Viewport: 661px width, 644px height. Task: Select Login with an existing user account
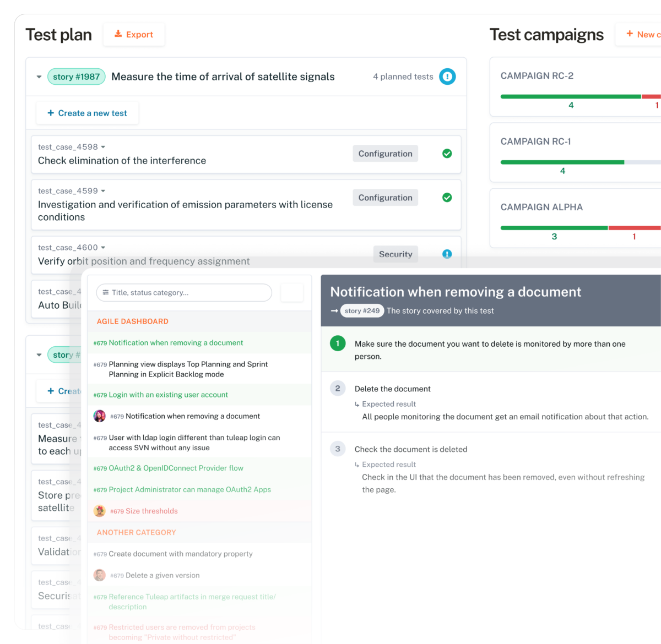[x=168, y=395]
